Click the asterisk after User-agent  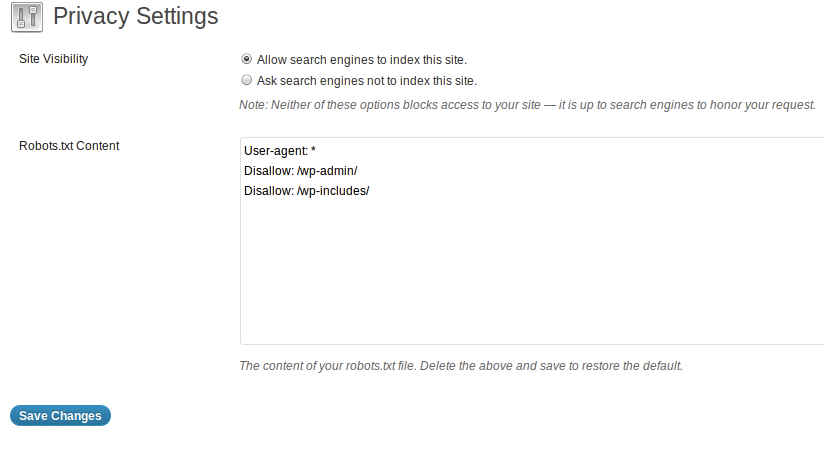coord(313,150)
